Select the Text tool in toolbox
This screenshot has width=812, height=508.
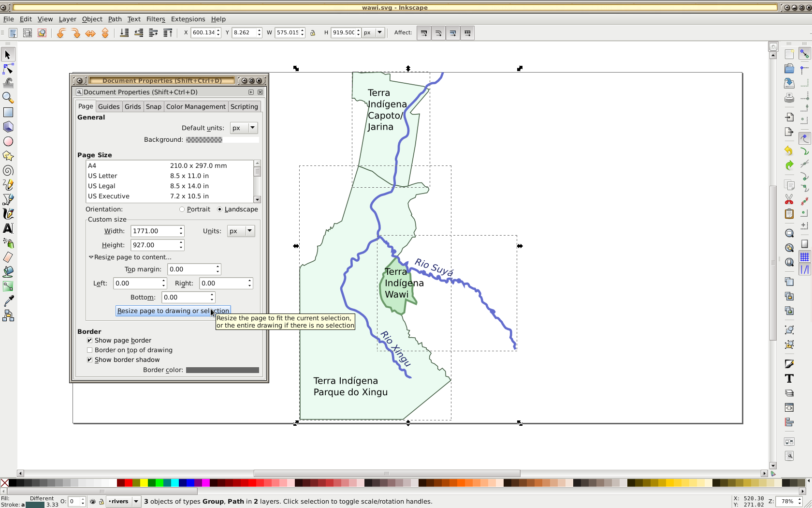point(8,228)
